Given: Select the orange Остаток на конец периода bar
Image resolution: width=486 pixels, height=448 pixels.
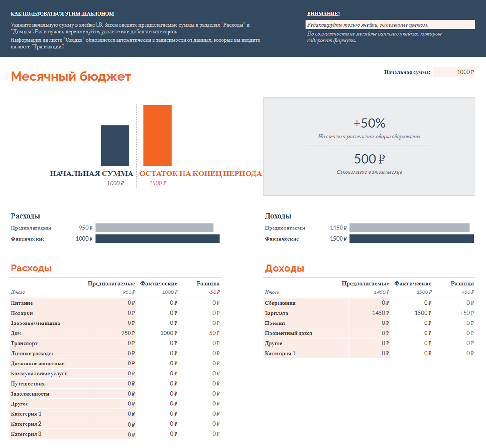Looking at the screenshot, I should [157, 135].
